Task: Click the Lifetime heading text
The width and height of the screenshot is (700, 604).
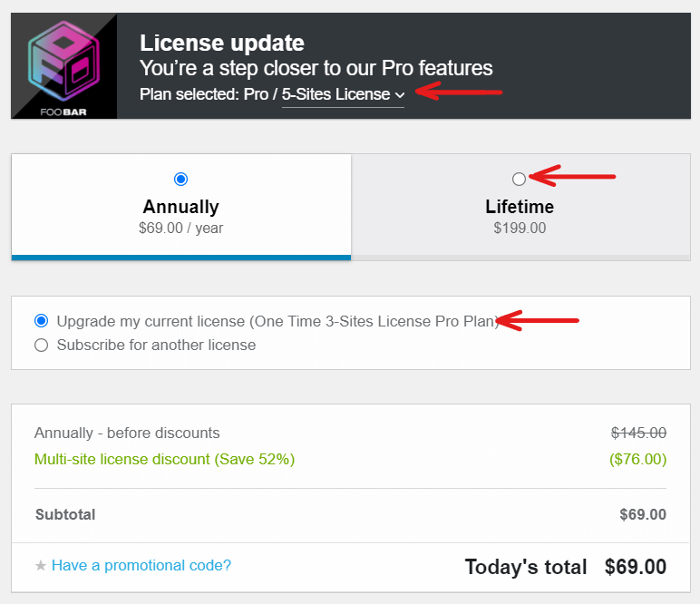Action: click(x=520, y=207)
